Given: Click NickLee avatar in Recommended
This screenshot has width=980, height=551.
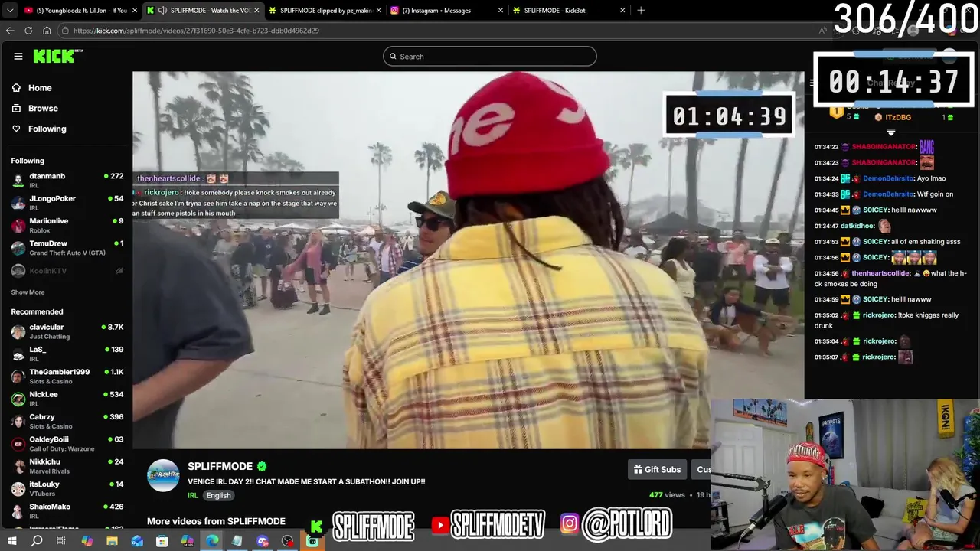Looking at the screenshot, I should [x=18, y=399].
